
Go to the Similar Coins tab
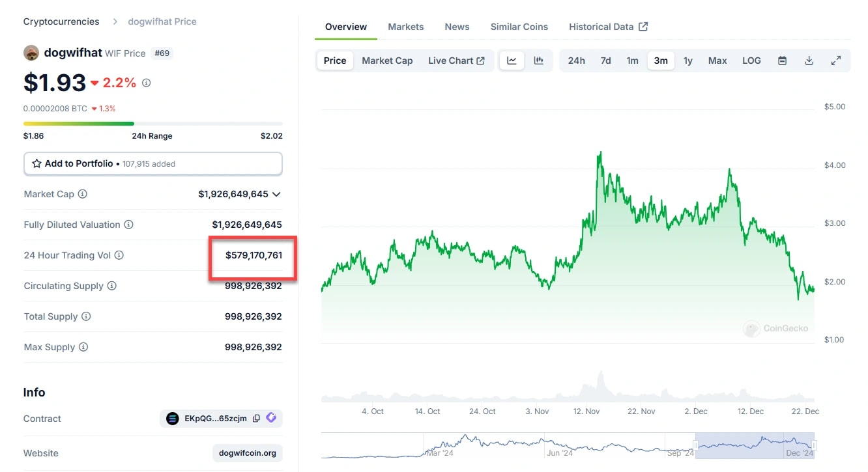point(519,27)
